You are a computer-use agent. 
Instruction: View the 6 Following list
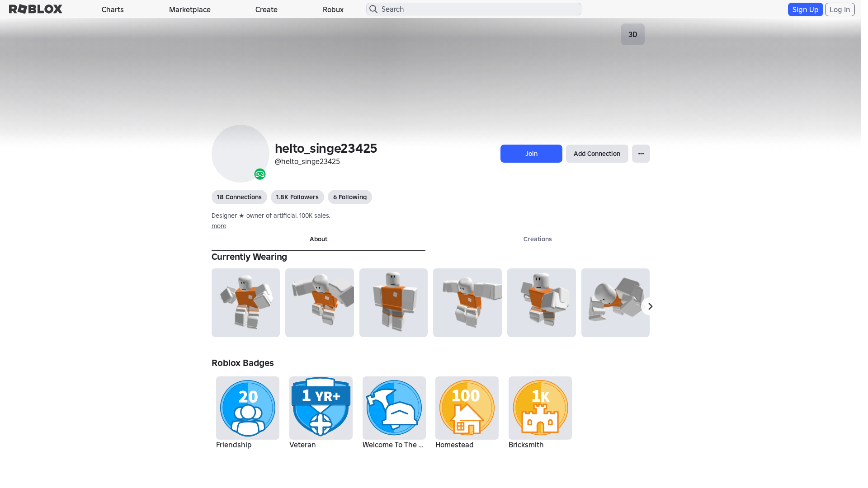(x=350, y=197)
